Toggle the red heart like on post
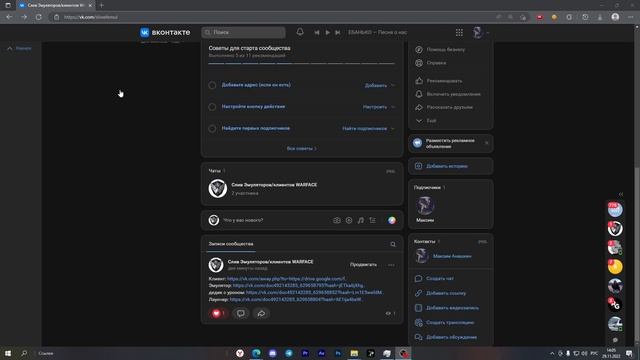The height and width of the screenshot is (360, 640). click(x=218, y=313)
